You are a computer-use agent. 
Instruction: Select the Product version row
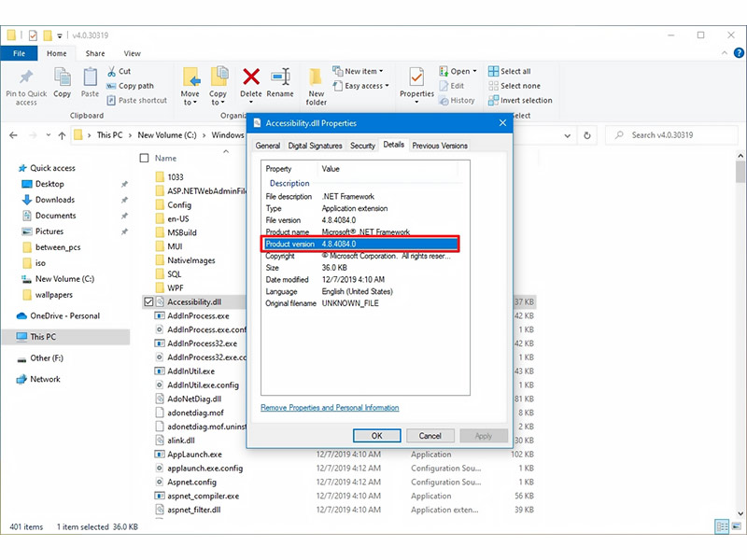tap(359, 244)
